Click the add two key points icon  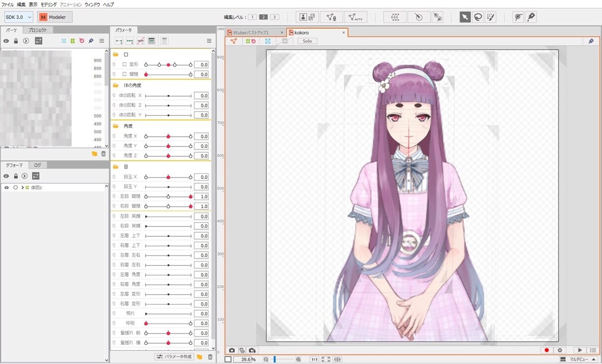(x=119, y=41)
